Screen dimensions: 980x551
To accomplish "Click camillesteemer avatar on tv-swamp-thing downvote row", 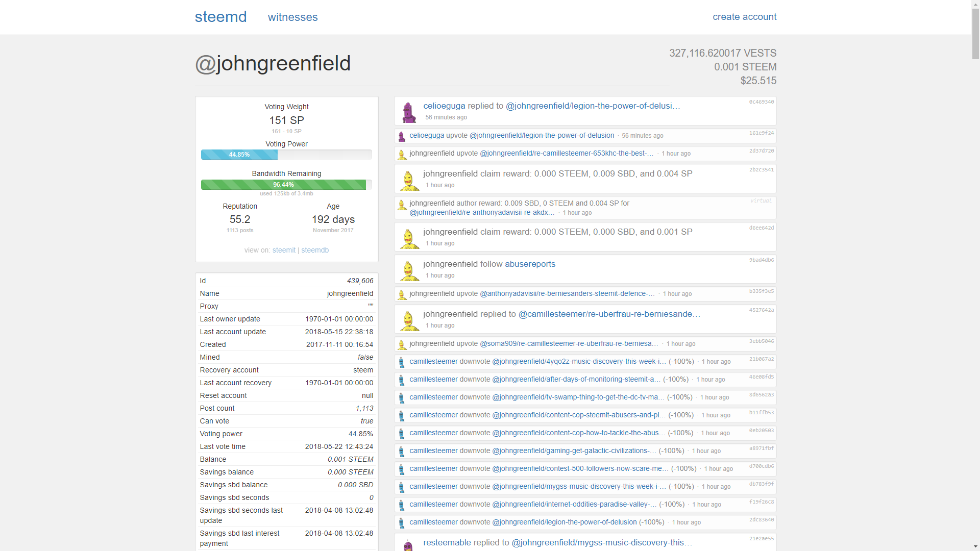I will 402,398.
